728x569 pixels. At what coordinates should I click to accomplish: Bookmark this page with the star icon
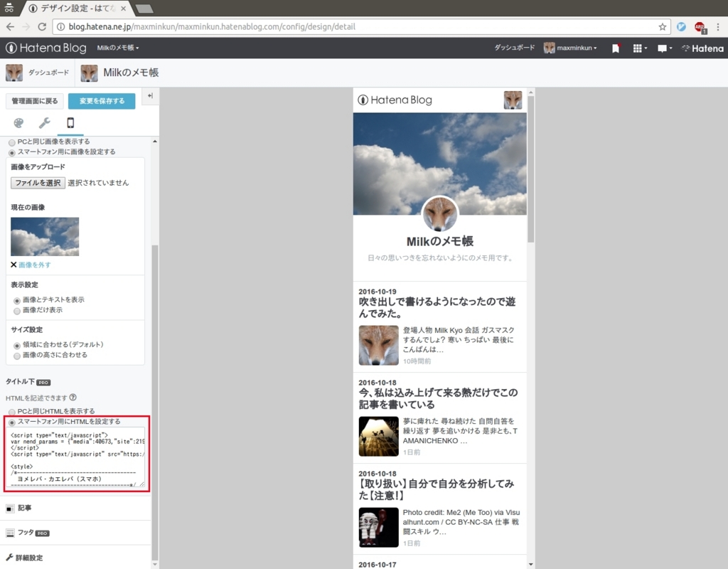662,27
